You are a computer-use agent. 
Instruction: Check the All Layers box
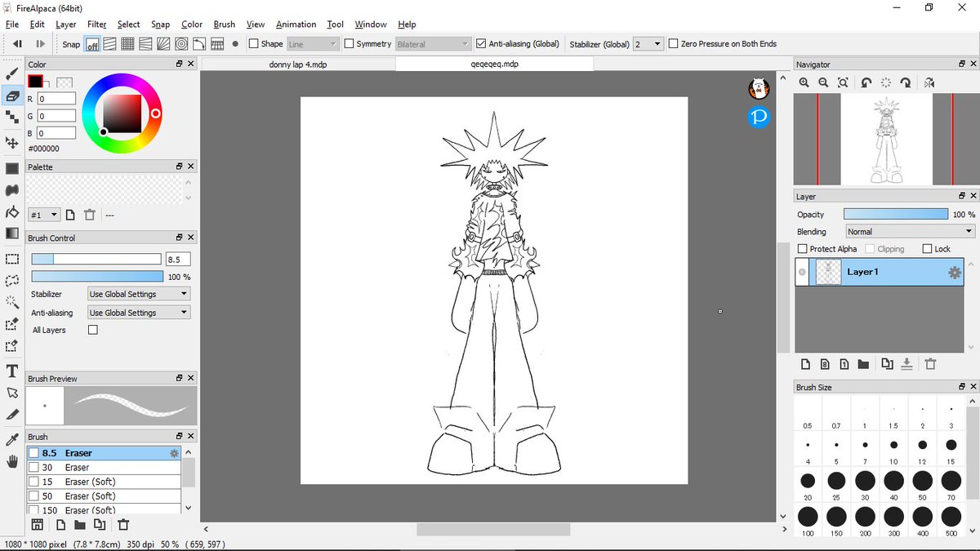click(x=92, y=330)
